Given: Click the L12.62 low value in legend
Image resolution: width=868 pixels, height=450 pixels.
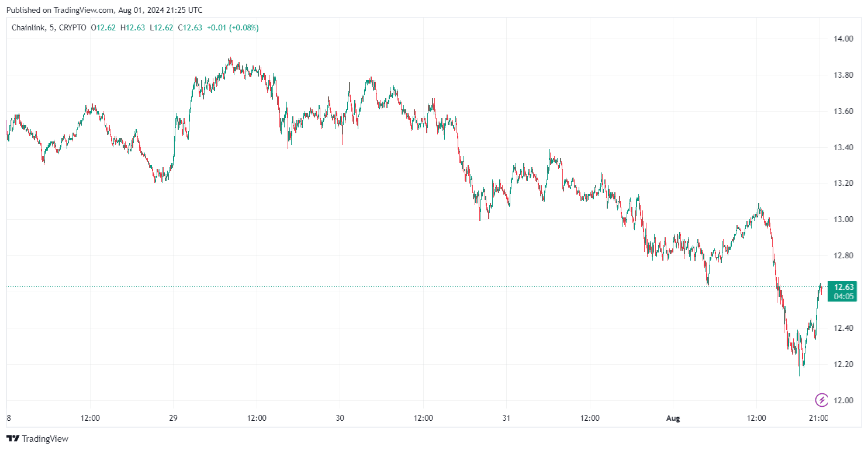Looking at the screenshot, I should pos(161,27).
